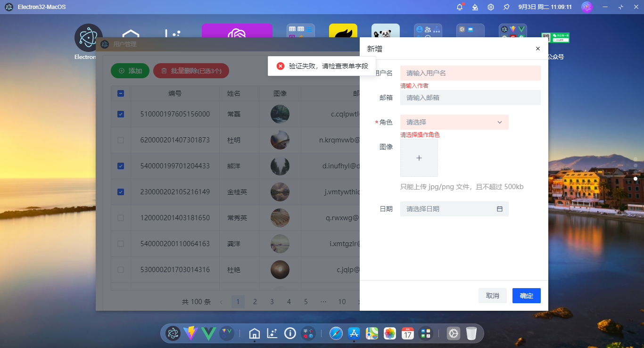The image size is (644, 348).
Task: Click the pin icon in top bar
Action: pyautogui.click(x=506, y=7)
